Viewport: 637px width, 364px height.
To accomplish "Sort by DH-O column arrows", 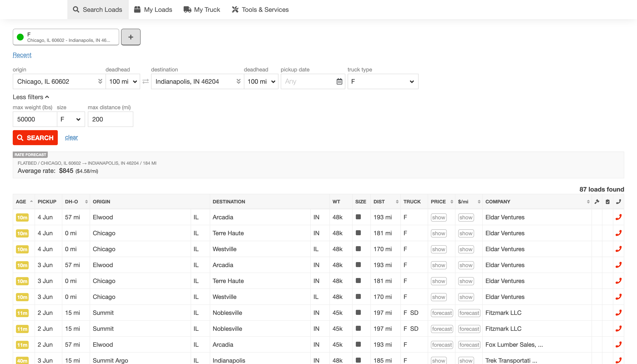I will click(x=86, y=202).
